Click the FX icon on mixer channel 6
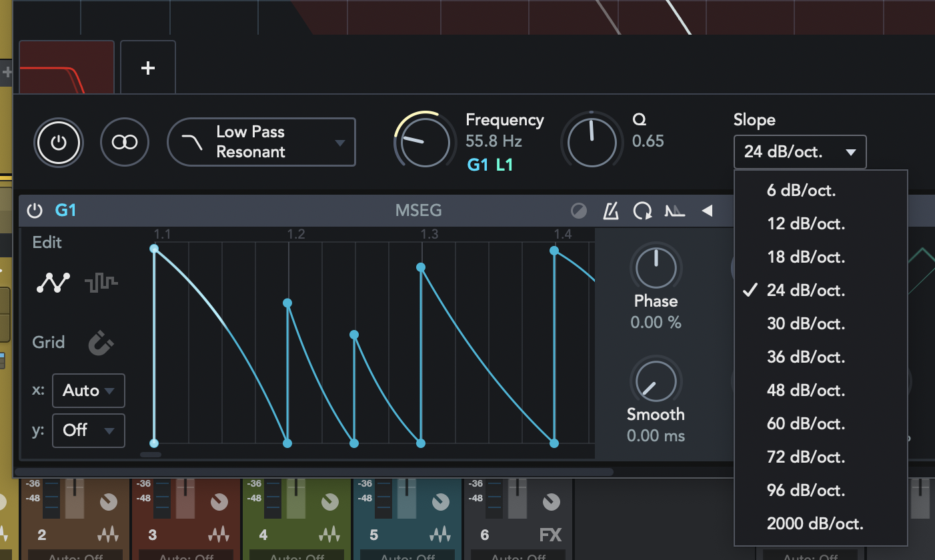Screen dimensions: 935x560 (x=550, y=535)
